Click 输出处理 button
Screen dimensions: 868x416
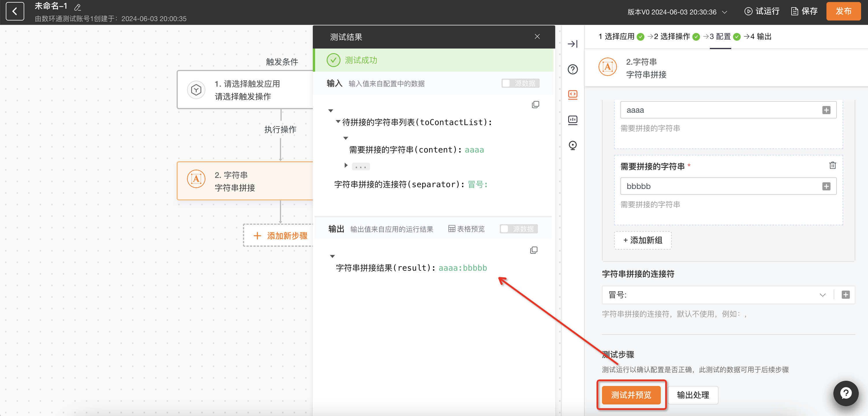coord(693,395)
